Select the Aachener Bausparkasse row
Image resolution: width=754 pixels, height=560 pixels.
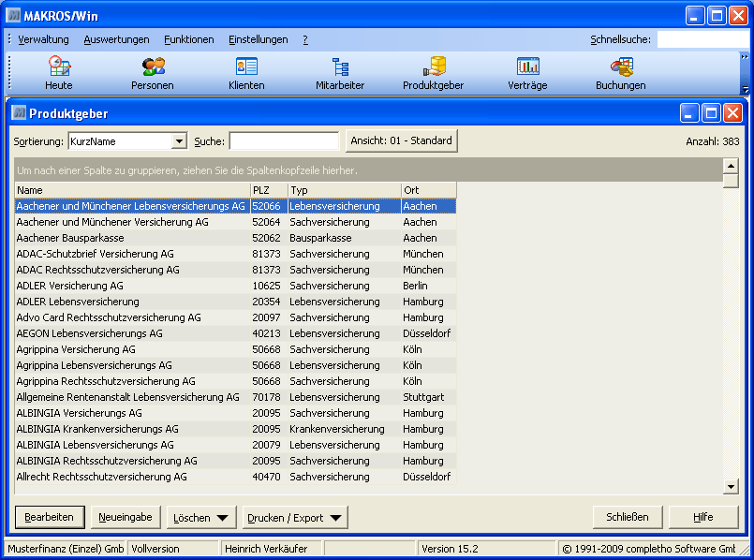235,238
